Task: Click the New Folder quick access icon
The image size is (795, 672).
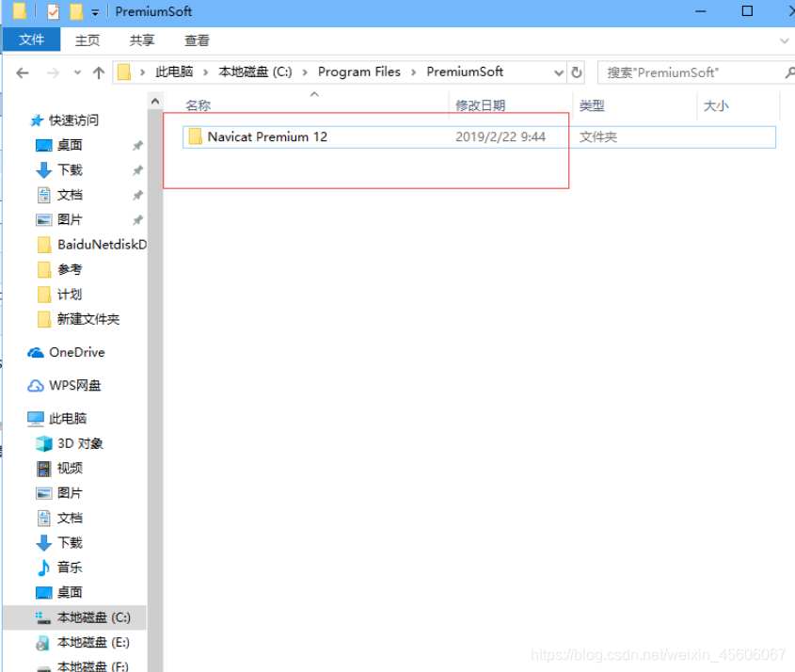Action: click(x=76, y=11)
